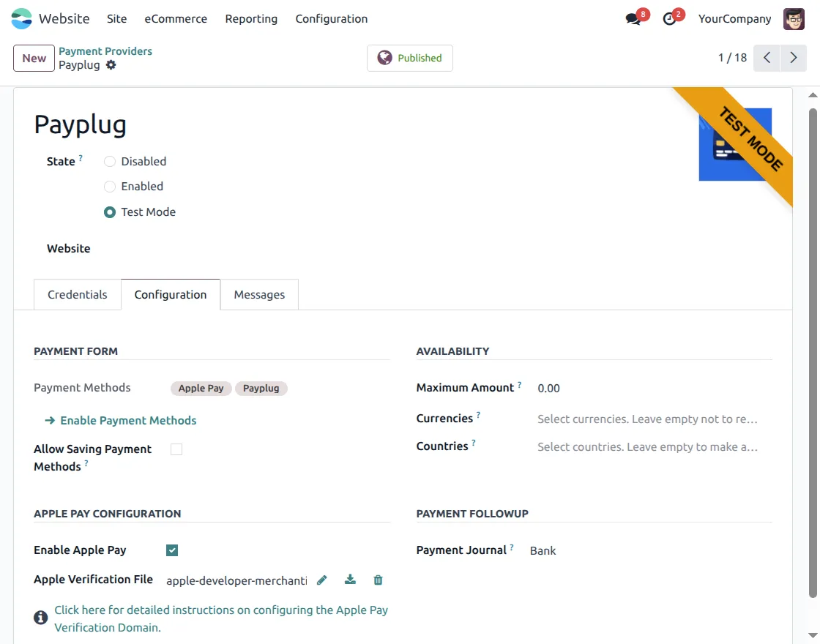
Task: Click the help mark next to Allow Saving Payment Methods
Action: [86, 463]
